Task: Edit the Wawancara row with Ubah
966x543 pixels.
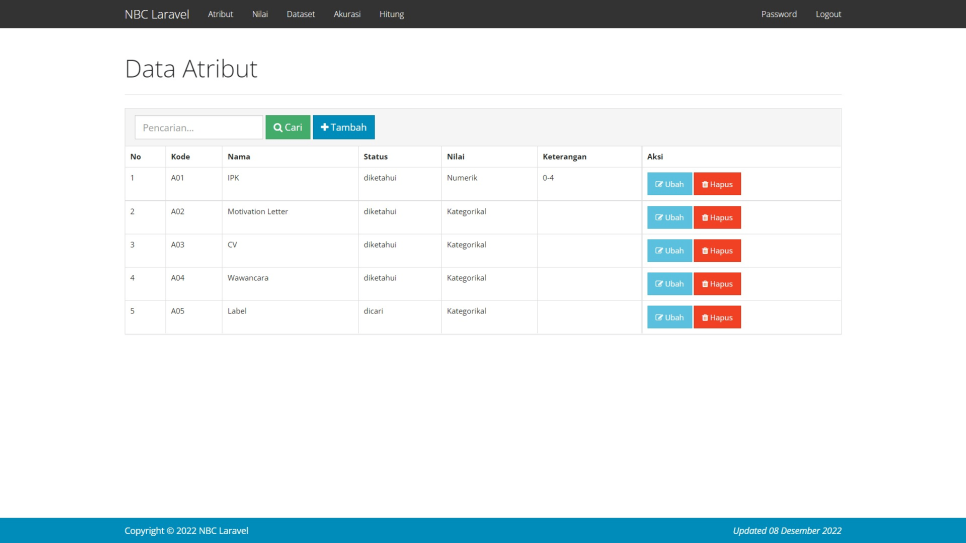Action: pos(669,284)
